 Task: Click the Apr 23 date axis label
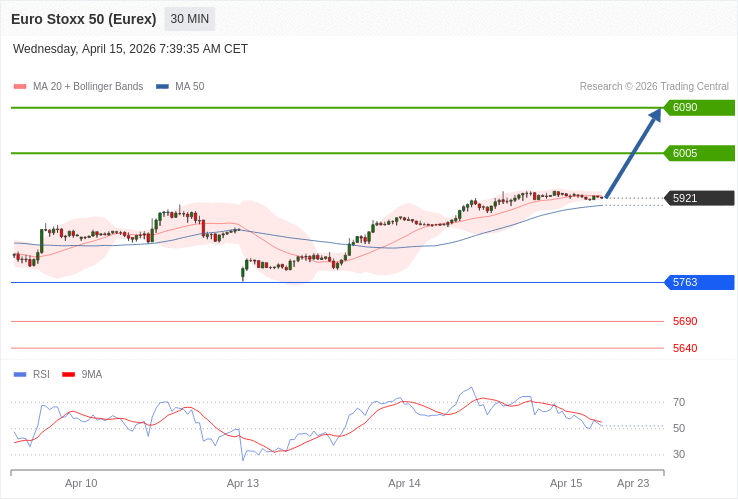(633, 483)
